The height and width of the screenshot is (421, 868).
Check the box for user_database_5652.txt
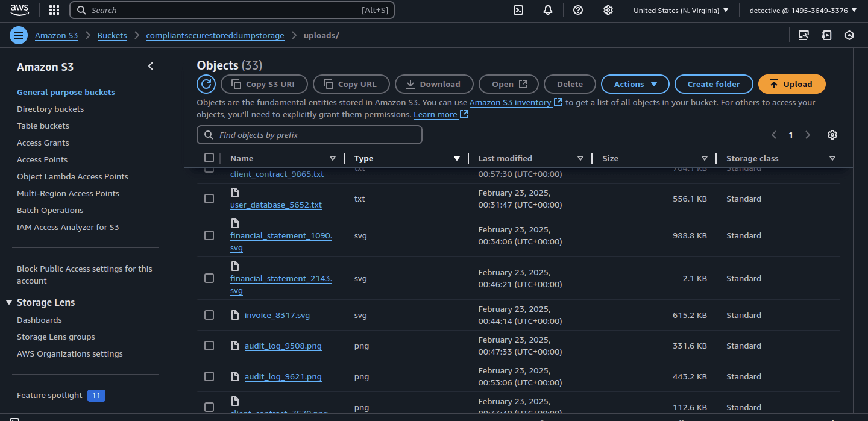tap(209, 199)
